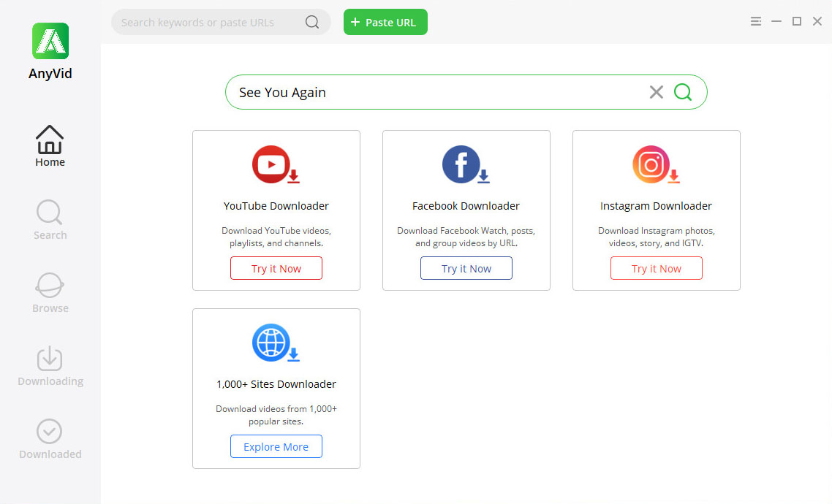The width and height of the screenshot is (832, 504).
Task: Click the Instagram card description text
Action: (657, 237)
